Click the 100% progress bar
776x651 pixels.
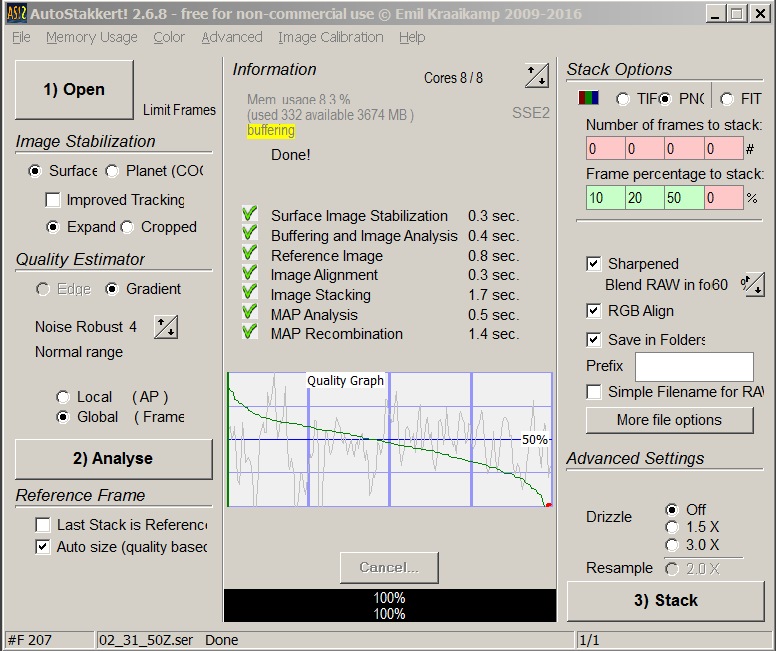point(390,605)
